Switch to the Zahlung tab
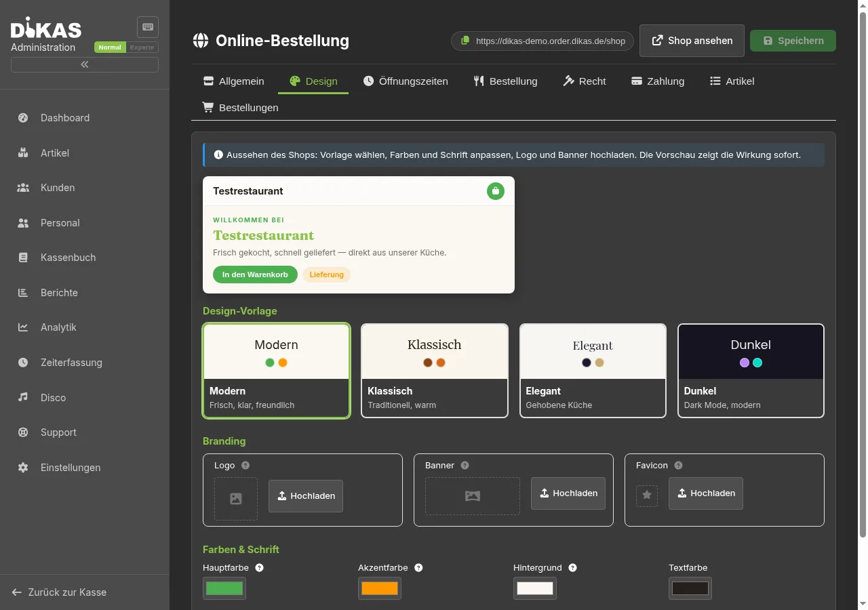The width and height of the screenshot is (868, 610). pos(658,81)
